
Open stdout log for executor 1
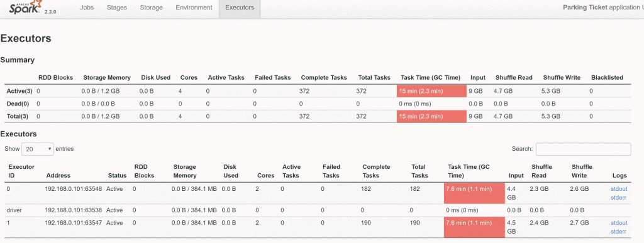[x=619, y=223]
